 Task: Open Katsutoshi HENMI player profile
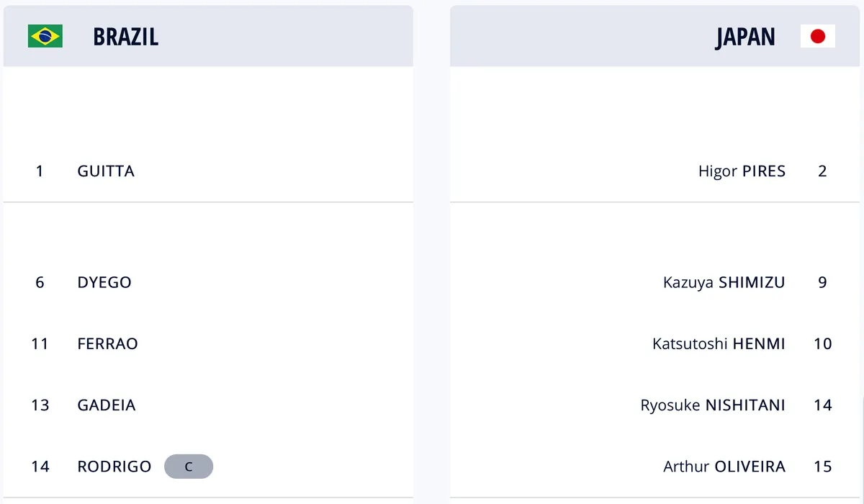tap(719, 343)
